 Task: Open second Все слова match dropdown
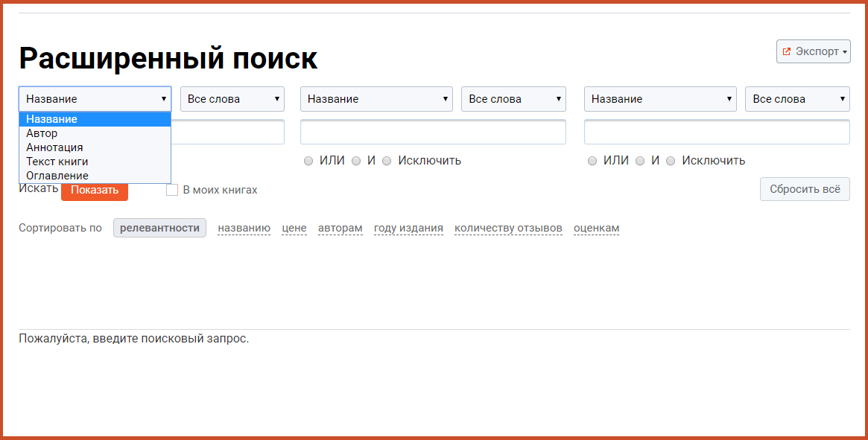tap(513, 99)
